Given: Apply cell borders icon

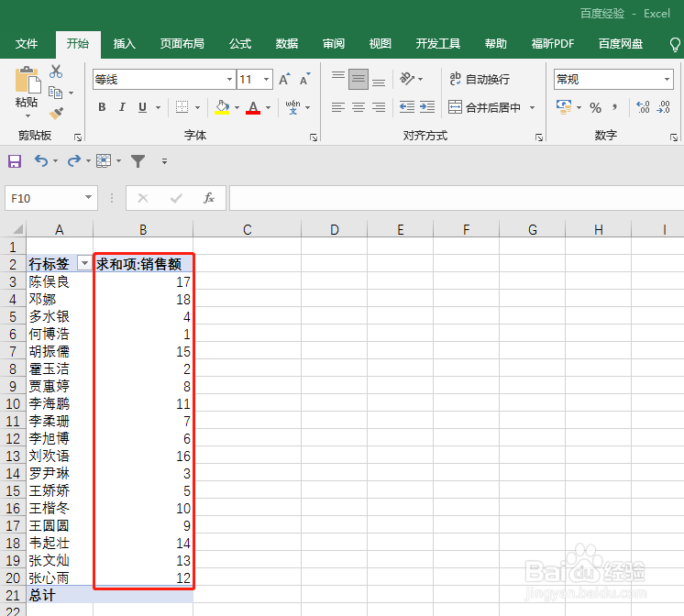Looking at the screenshot, I should [182, 107].
